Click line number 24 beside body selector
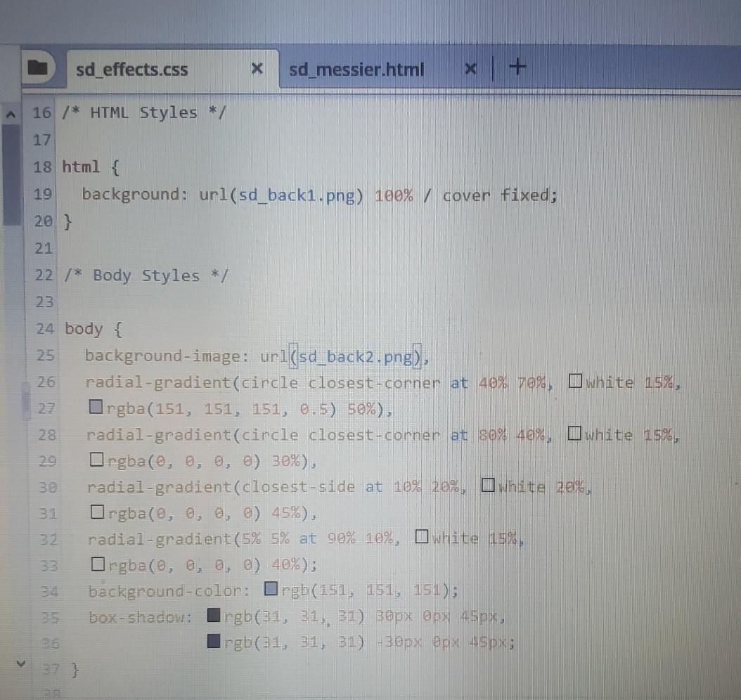Image resolution: width=741 pixels, height=700 pixels. (43, 328)
